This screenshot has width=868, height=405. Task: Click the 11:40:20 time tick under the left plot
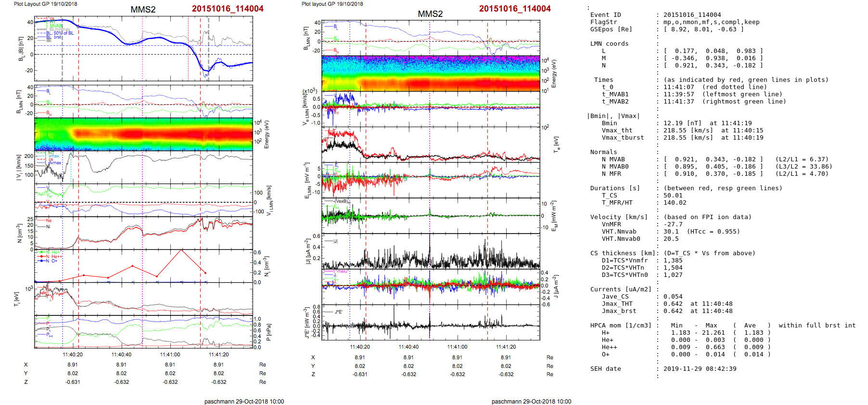point(73,354)
